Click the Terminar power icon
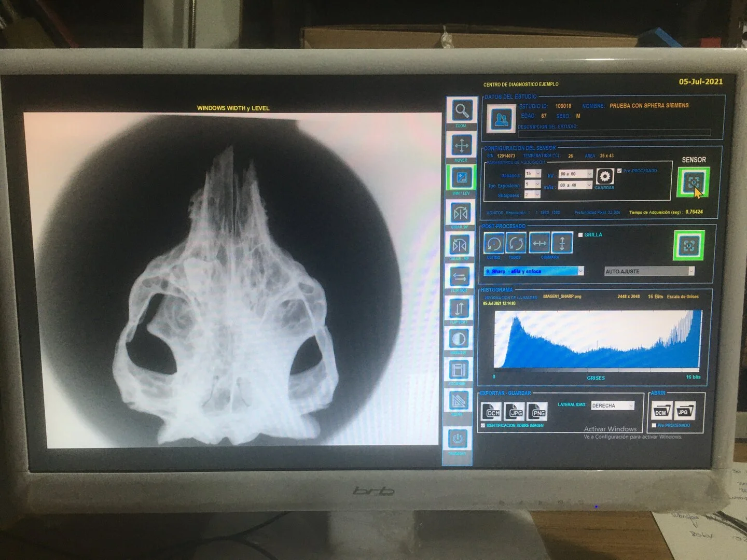This screenshot has width=747, height=560. click(x=457, y=439)
